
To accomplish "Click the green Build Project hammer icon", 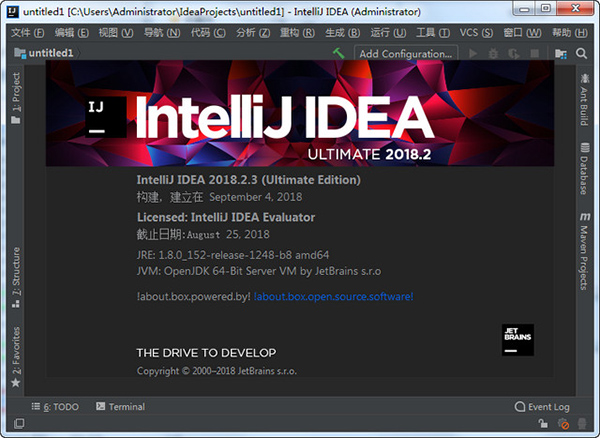I will [338, 53].
